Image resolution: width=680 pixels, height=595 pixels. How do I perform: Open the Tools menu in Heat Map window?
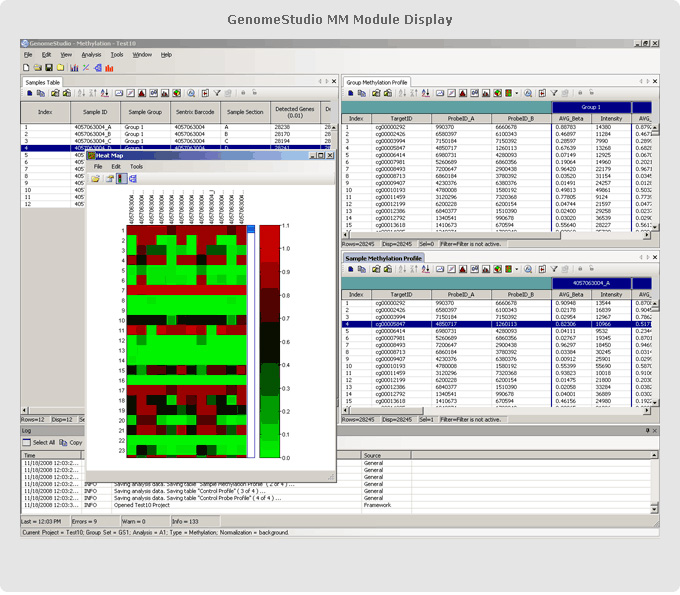[136, 166]
